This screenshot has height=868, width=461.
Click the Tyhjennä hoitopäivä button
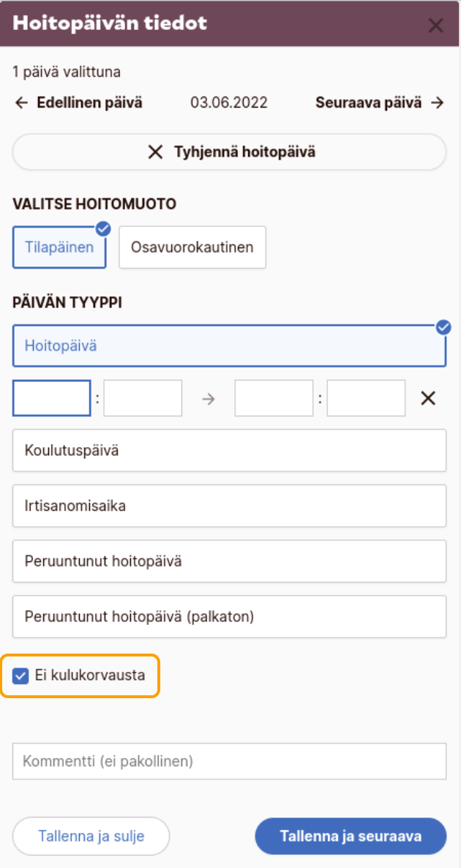pyautogui.click(x=229, y=152)
